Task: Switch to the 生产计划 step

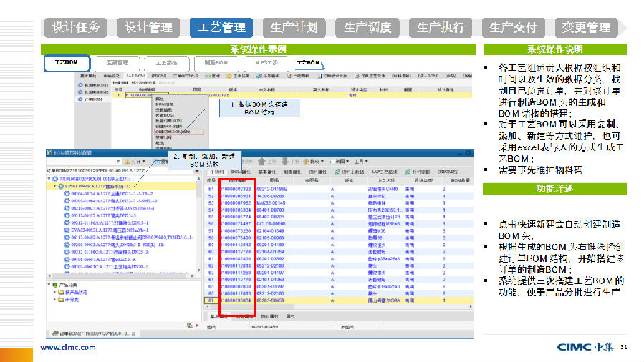Action: tap(294, 28)
